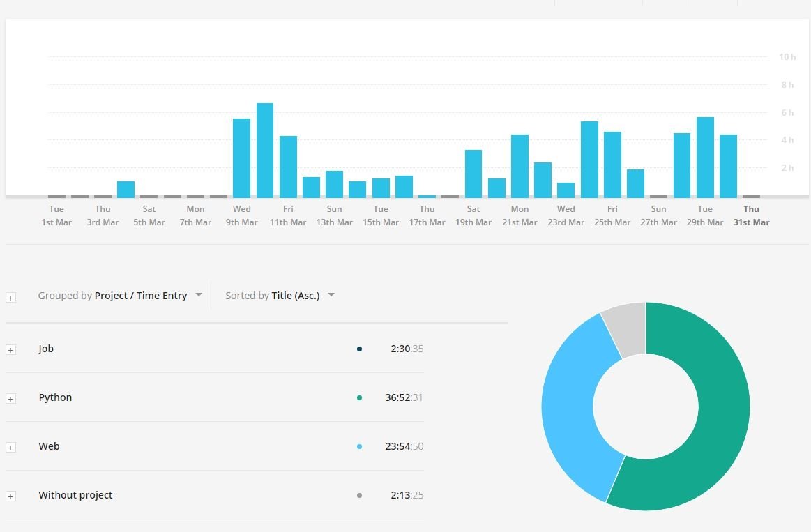Click the green Python color dot

pyautogui.click(x=359, y=397)
